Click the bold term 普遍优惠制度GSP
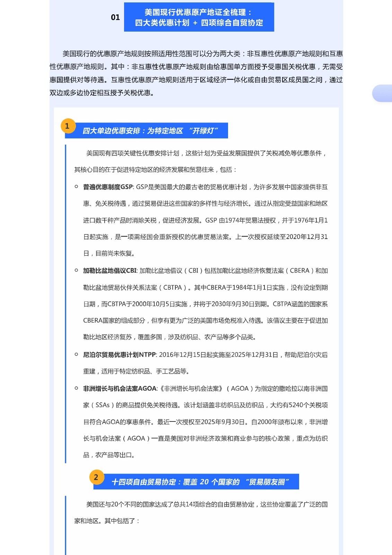Viewport: 392px width, 555px height. pos(108,187)
